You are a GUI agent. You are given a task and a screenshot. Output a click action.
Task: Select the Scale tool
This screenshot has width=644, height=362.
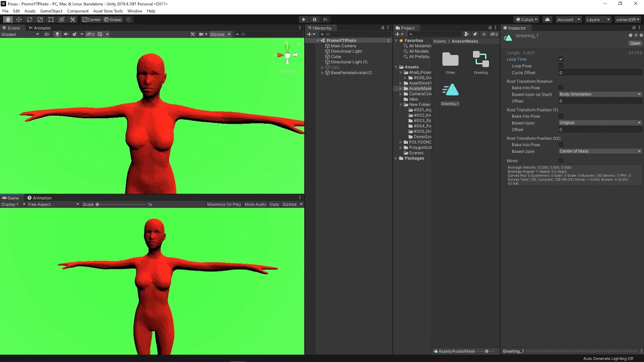[x=40, y=20]
